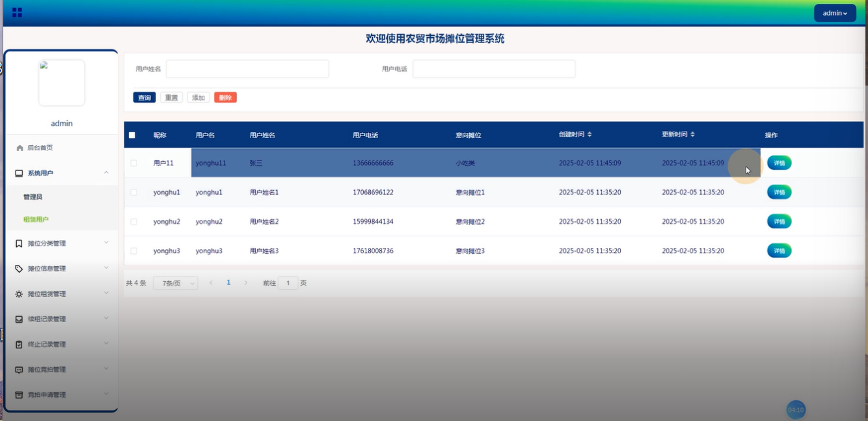
Task: Click the admin avatar image in sidebar
Action: [x=62, y=83]
